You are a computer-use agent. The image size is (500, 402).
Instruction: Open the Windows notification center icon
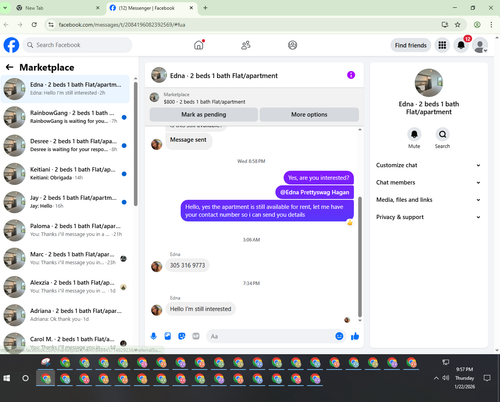pos(487,378)
